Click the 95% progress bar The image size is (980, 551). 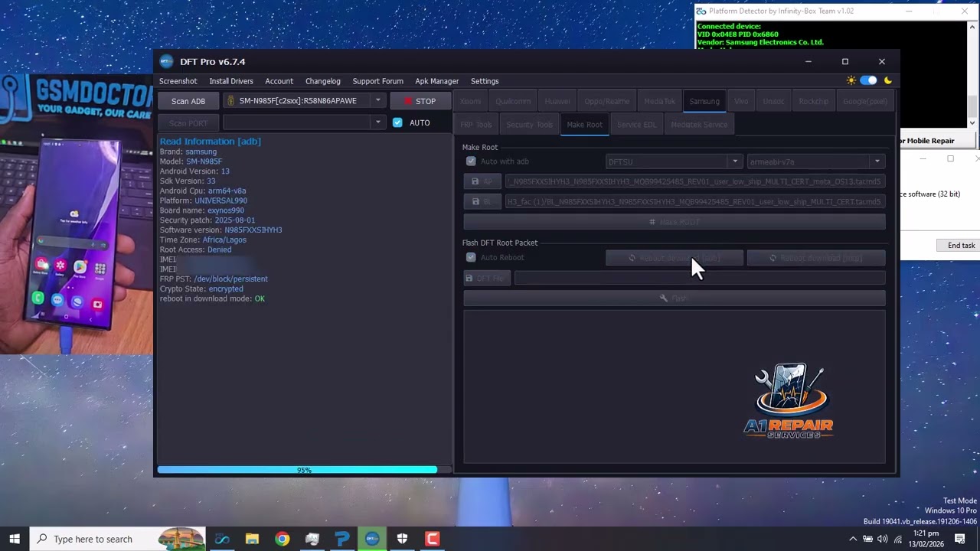(x=304, y=470)
